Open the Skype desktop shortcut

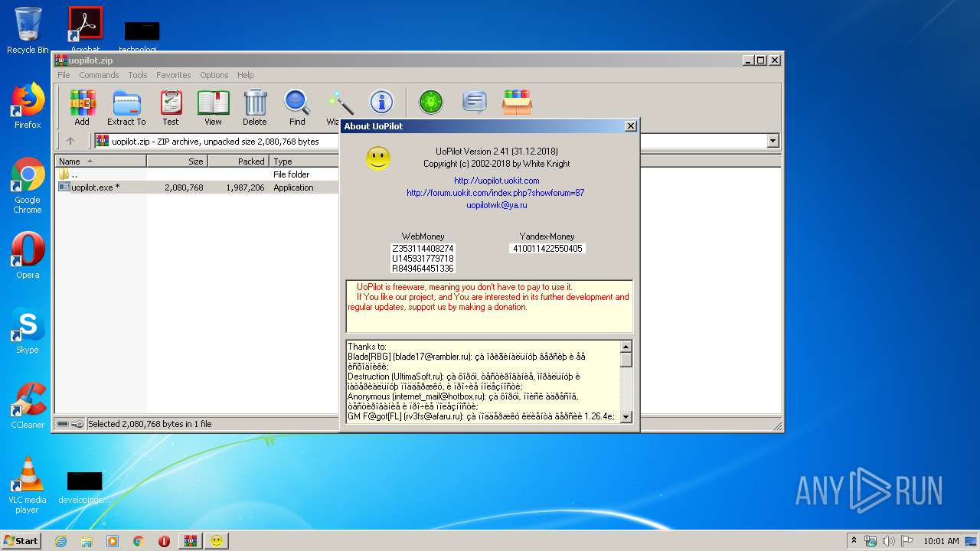(x=28, y=331)
